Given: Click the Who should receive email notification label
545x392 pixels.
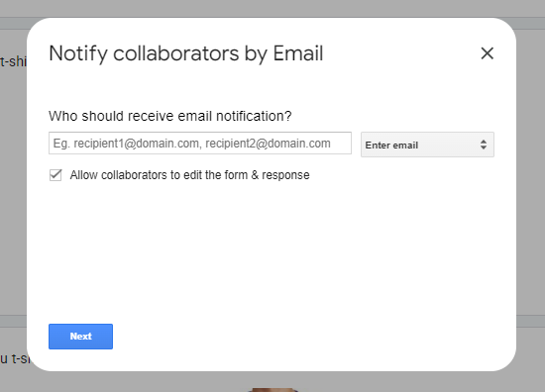Looking at the screenshot, I should [170, 116].
